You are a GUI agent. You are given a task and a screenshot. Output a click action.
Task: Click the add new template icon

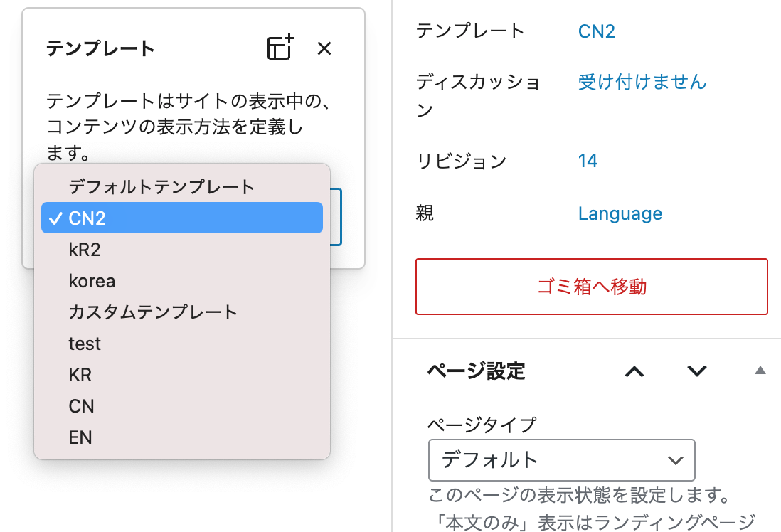280,48
